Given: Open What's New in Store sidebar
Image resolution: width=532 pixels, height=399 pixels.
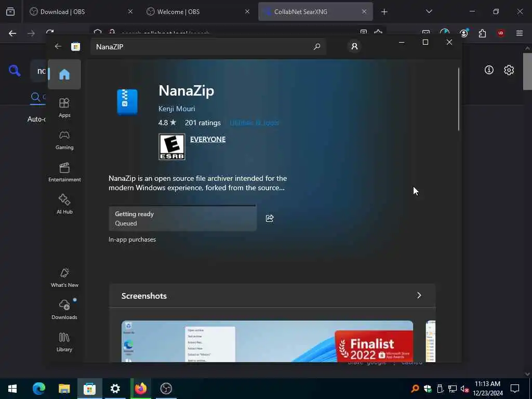Looking at the screenshot, I should 64,277.
